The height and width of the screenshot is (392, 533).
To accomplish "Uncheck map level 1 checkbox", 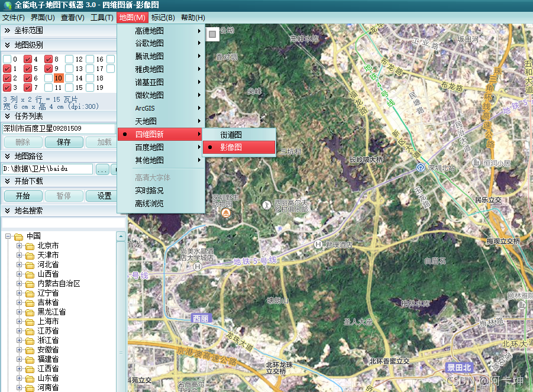I will coord(7,69).
